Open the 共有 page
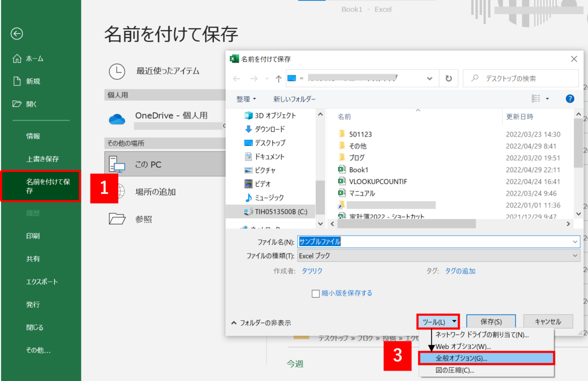588x381 pixels. [33, 259]
